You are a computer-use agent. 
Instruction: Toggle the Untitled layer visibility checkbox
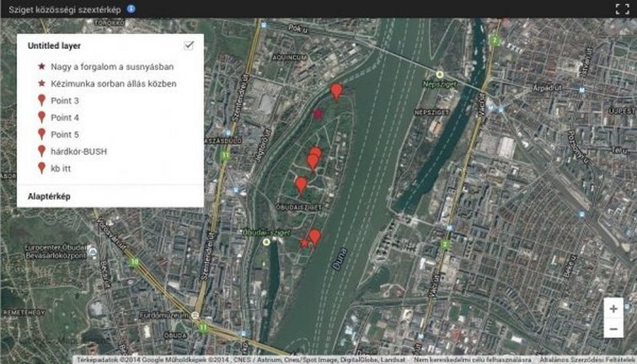coord(190,45)
